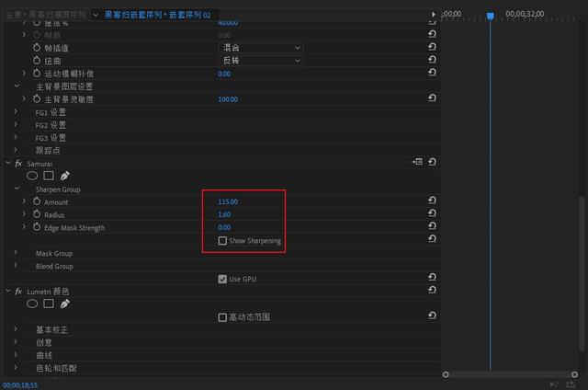Select the Samurai ellipse mask tool
The width and height of the screenshot is (588, 390).
tap(32, 176)
